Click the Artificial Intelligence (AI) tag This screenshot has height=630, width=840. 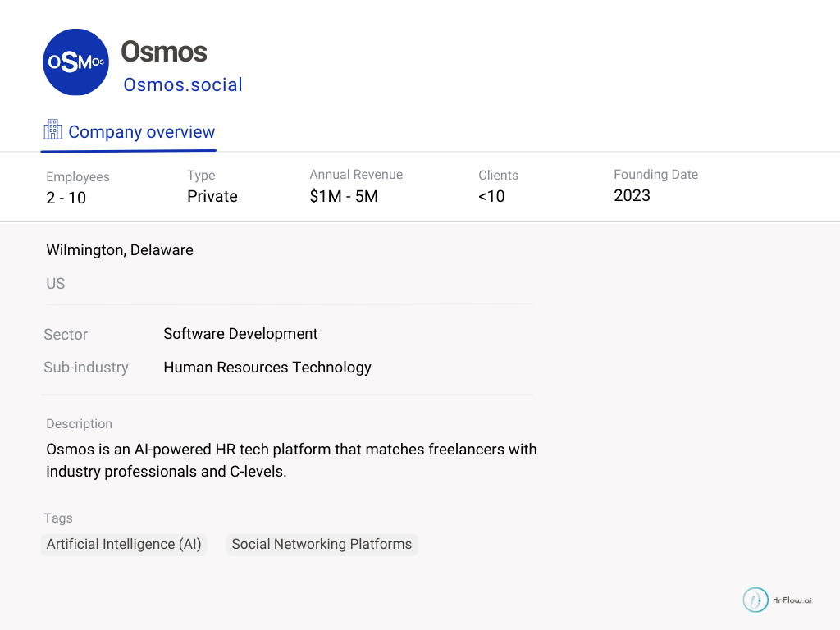click(x=124, y=544)
